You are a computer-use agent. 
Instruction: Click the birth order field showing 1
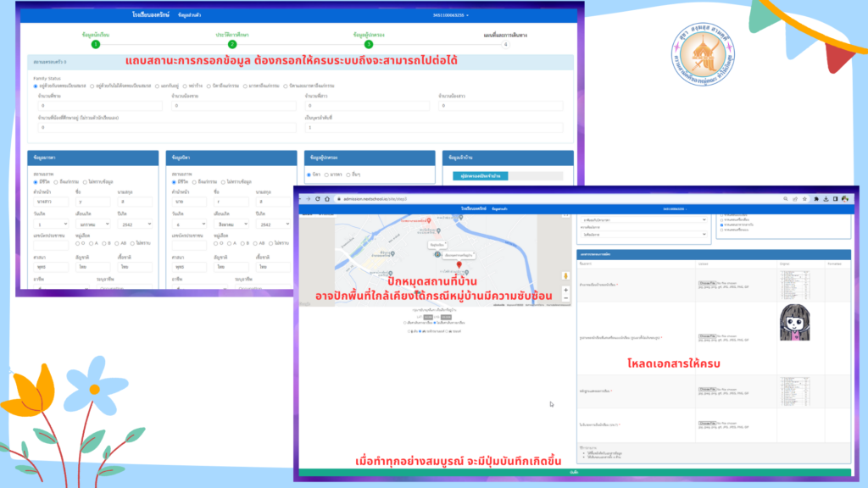(x=434, y=128)
